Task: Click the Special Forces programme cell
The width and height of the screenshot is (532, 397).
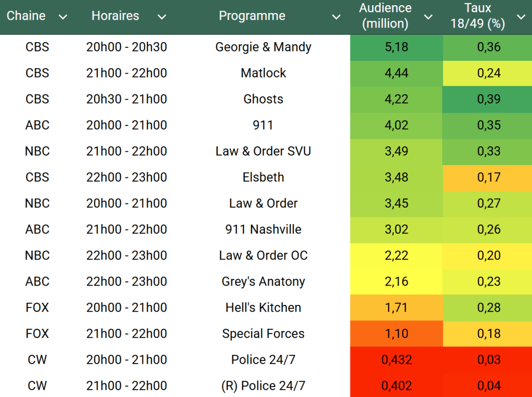Action: (x=263, y=334)
